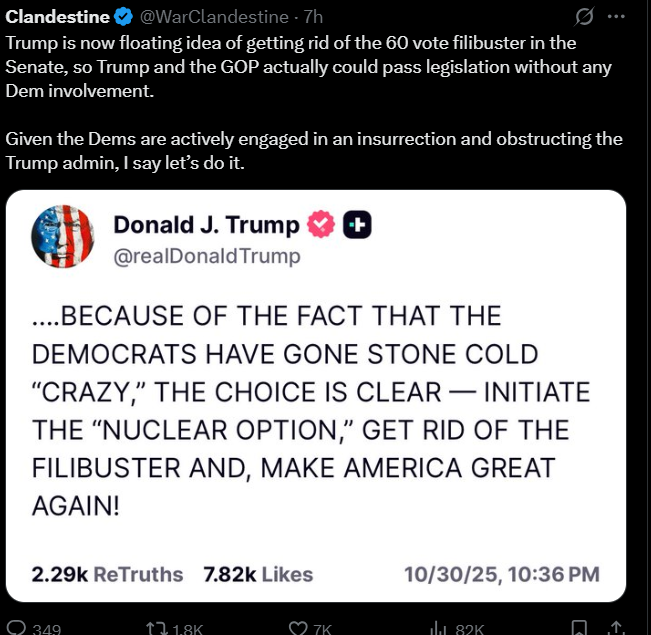Bookmark this post
Image resolution: width=651 pixels, height=635 pixels.
[x=578, y=628]
